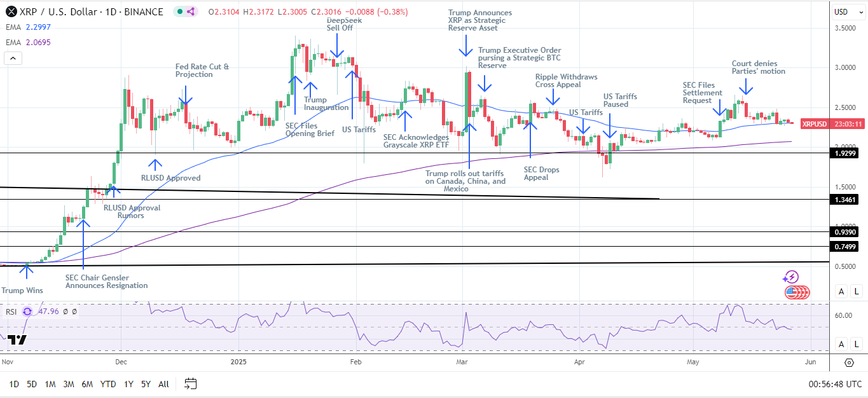
Task: Collapse the indicator legend with the chevron
Action: [x=13, y=58]
